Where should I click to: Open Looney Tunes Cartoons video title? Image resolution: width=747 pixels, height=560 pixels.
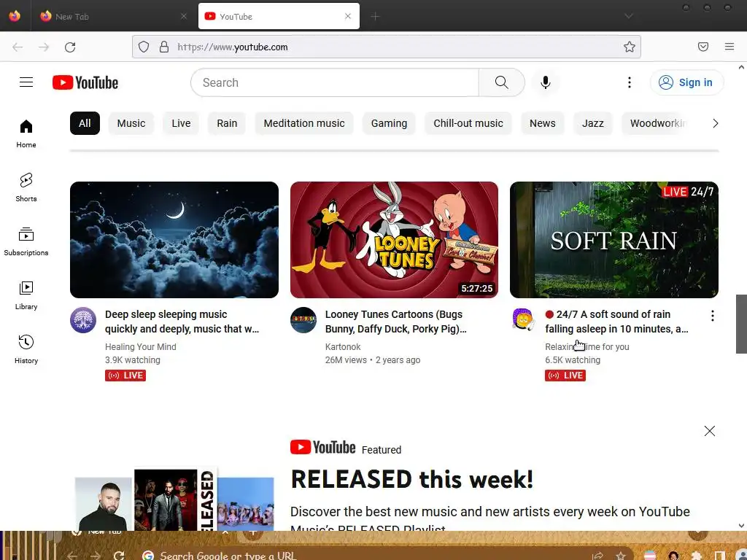tap(396, 322)
